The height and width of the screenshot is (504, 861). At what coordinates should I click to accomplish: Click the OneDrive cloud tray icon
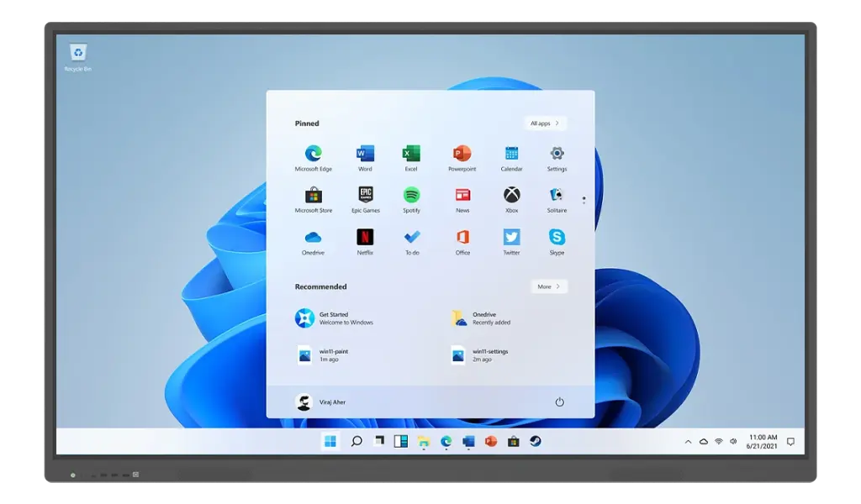click(x=704, y=442)
